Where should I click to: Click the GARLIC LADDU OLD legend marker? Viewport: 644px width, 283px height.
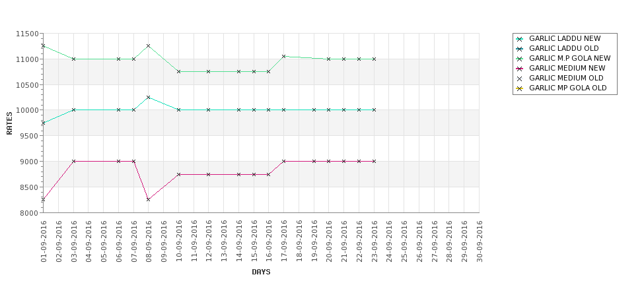(x=519, y=49)
